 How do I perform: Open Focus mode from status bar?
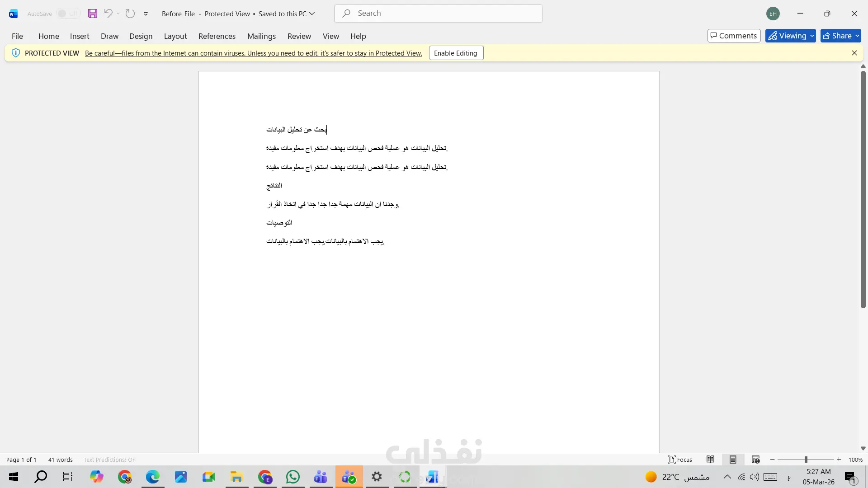[x=680, y=460]
